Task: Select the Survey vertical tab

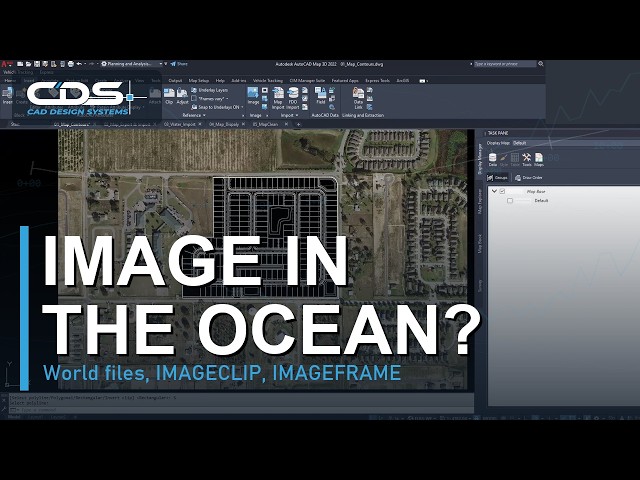Action: coord(480,285)
